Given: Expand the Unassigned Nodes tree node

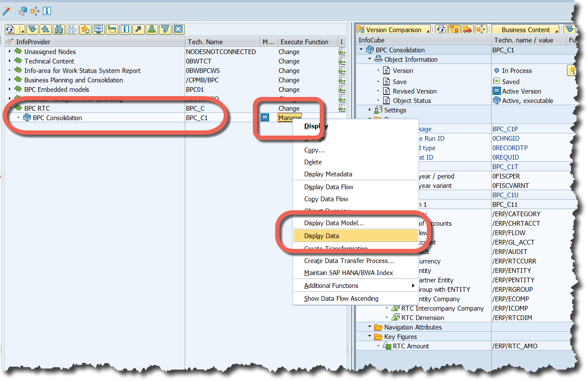Looking at the screenshot, I should [x=9, y=51].
